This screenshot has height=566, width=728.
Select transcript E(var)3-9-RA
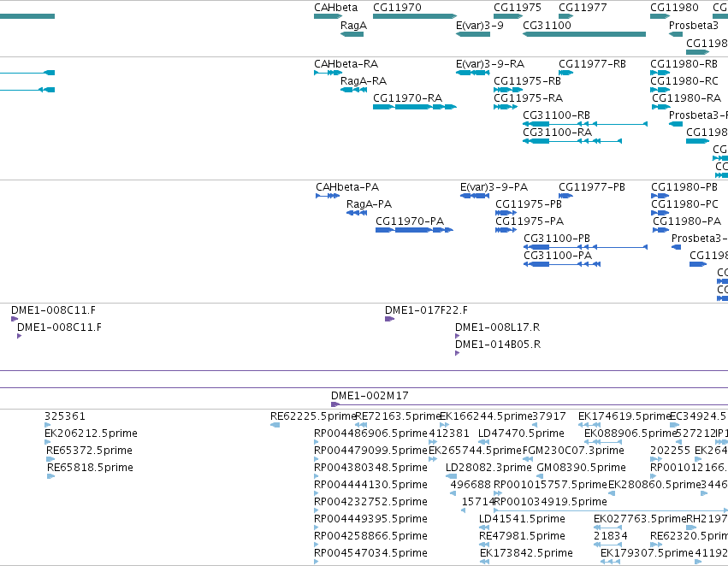(x=472, y=73)
